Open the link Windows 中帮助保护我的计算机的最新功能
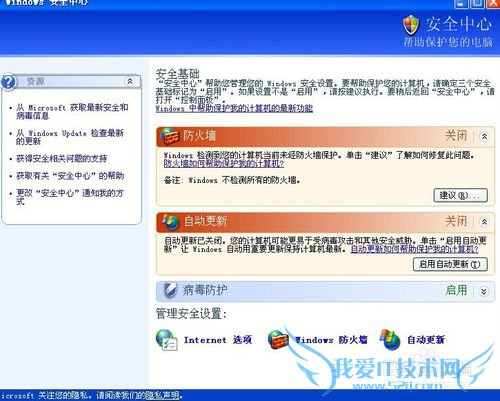Viewport: 500px width, 401px height. pos(234,108)
